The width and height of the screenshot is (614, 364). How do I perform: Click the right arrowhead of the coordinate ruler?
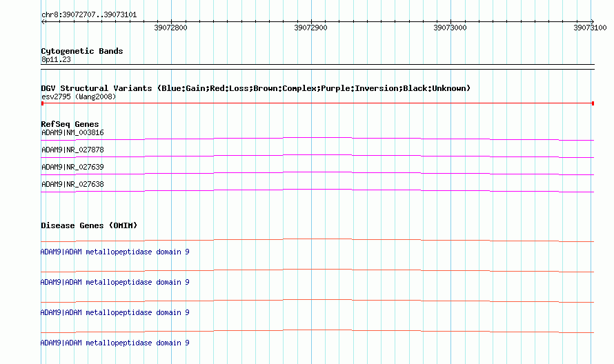coord(592,21)
